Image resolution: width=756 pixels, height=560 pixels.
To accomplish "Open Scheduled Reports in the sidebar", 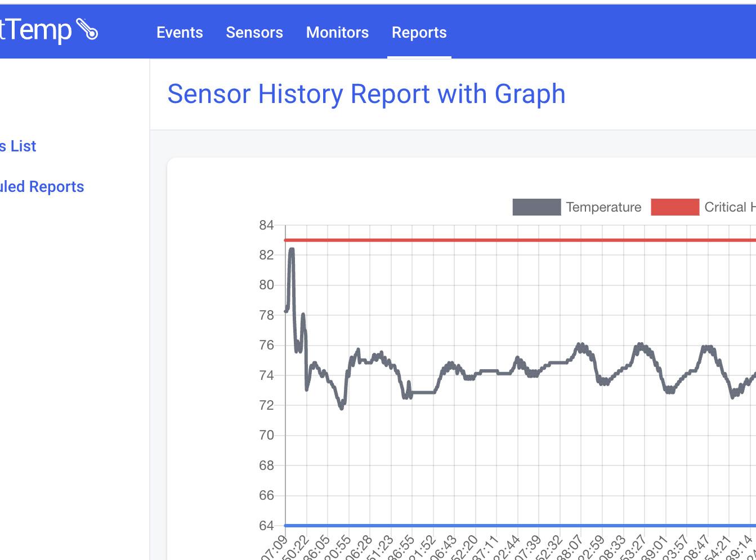I will [x=42, y=187].
